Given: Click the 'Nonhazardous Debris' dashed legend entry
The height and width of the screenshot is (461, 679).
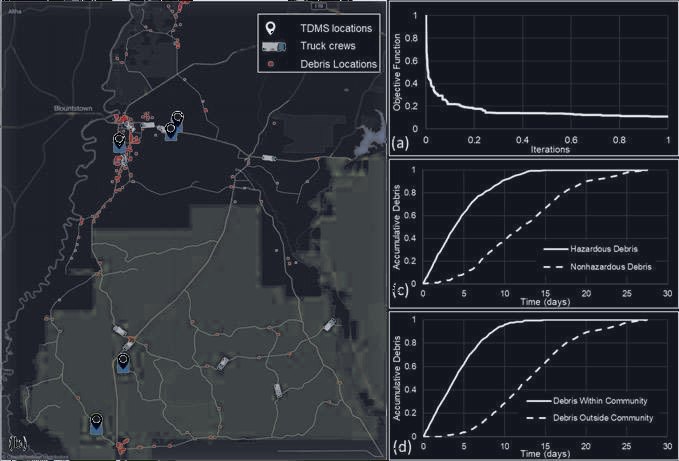Looking at the screenshot, I should click(597, 267).
